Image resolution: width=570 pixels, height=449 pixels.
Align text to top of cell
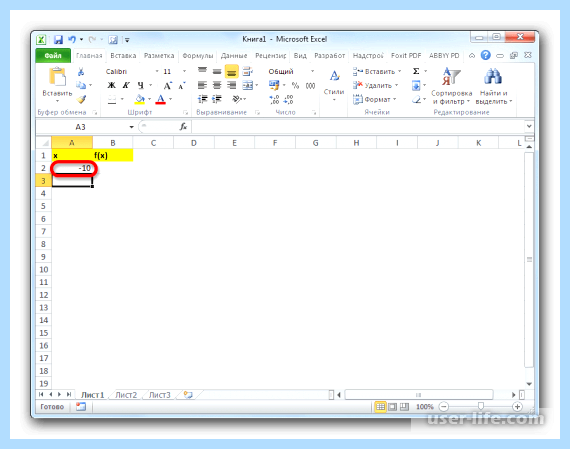pyautogui.click(x=202, y=71)
